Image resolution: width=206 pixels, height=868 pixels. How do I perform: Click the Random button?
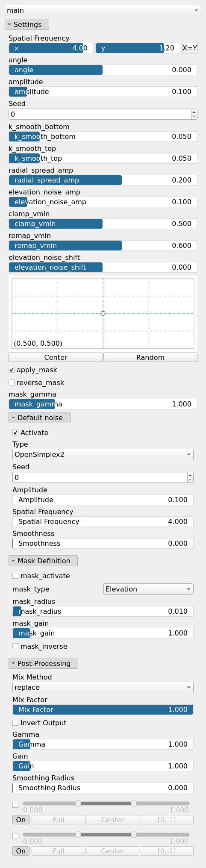pyautogui.click(x=150, y=357)
